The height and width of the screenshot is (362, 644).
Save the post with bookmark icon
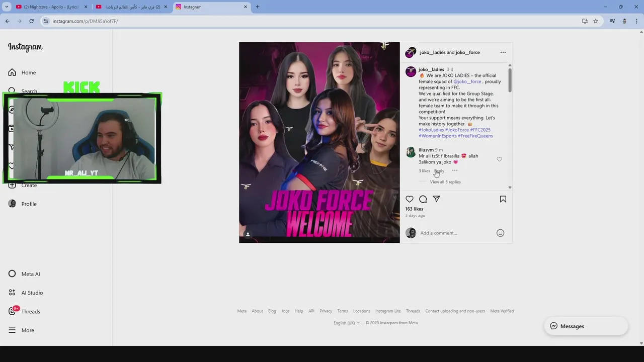tap(503, 199)
